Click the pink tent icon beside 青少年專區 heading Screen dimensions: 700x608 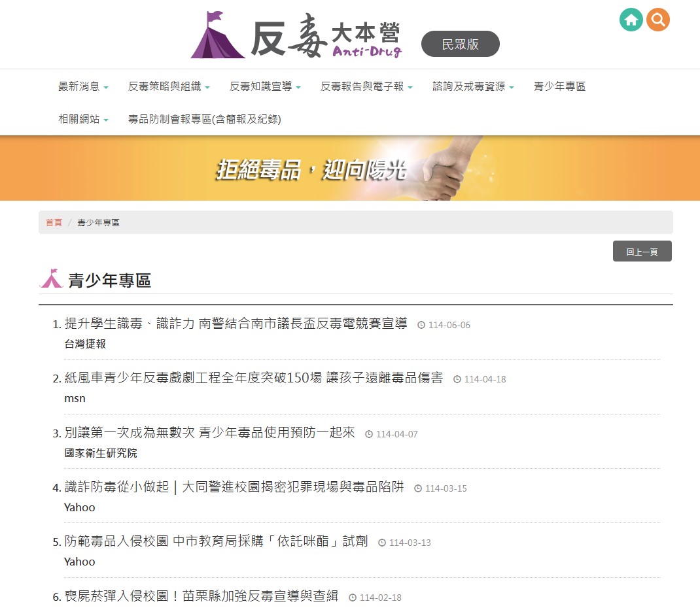pyautogui.click(x=51, y=279)
